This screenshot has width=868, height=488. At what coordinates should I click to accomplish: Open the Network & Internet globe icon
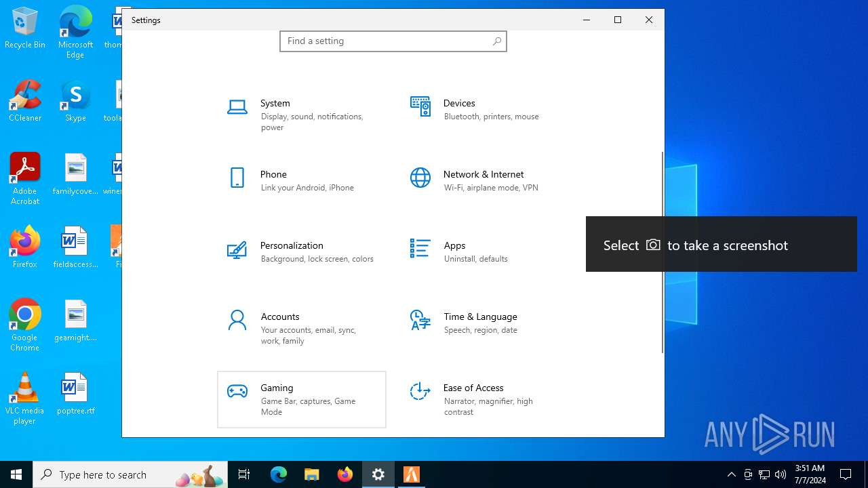(420, 178)
